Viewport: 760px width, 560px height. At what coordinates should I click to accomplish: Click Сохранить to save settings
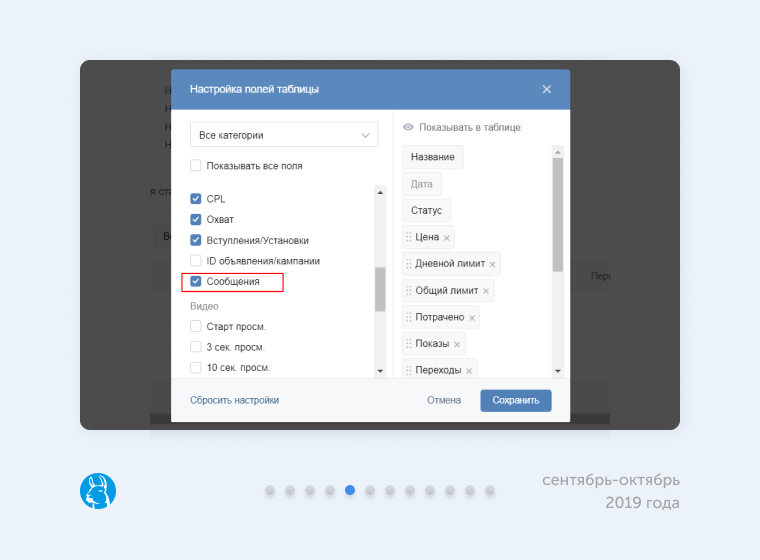(515, 400)
